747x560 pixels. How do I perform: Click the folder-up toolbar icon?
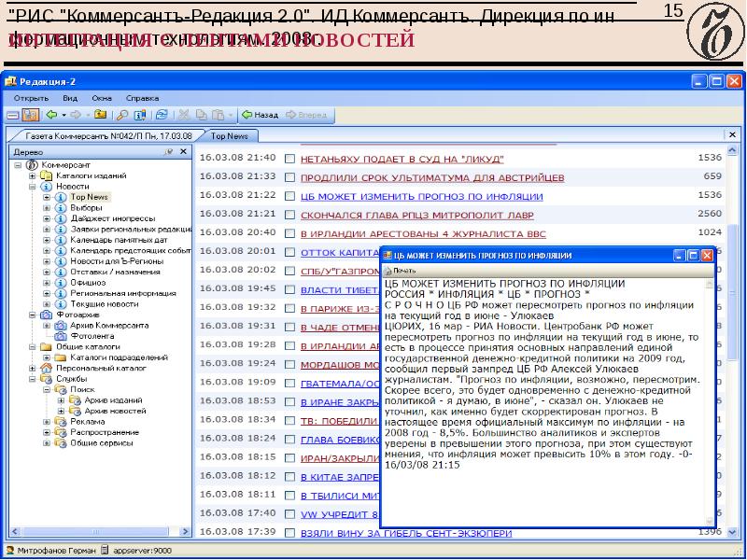click(100, 115)
